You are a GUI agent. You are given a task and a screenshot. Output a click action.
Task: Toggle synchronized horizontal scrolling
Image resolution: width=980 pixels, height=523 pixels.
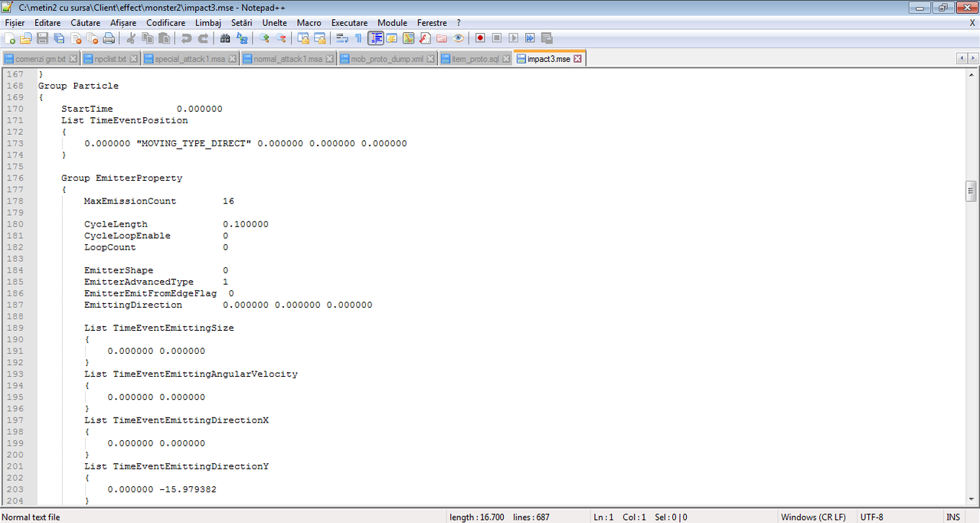click(x=319, y=38)
